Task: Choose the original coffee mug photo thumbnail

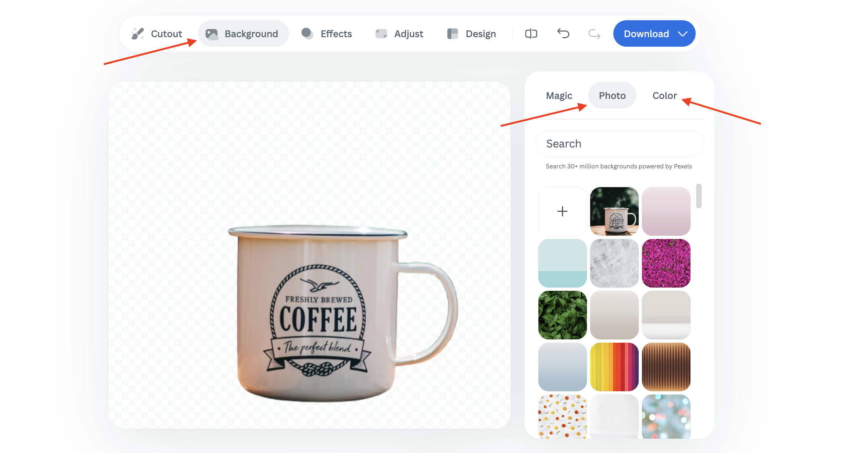Action: click(614, 211)
